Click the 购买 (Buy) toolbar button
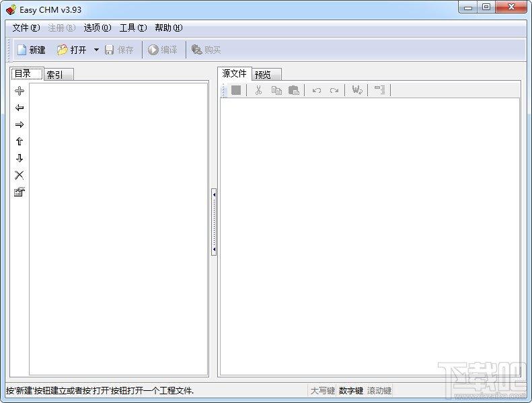Screen dimensions: 532x403 point(206,50)
